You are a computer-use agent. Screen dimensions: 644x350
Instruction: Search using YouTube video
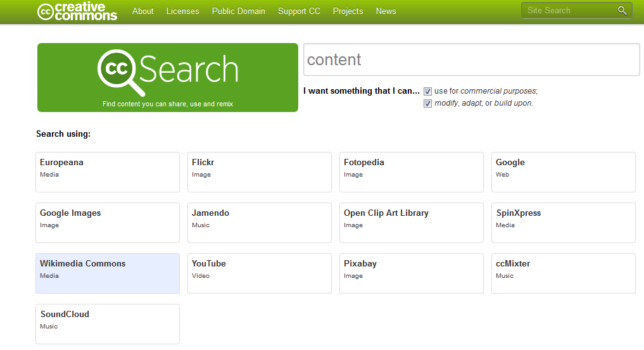(260, 273)
